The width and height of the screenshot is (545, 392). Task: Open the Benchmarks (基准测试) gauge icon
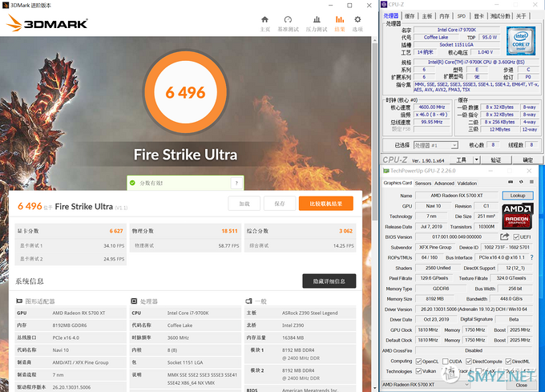288,19
